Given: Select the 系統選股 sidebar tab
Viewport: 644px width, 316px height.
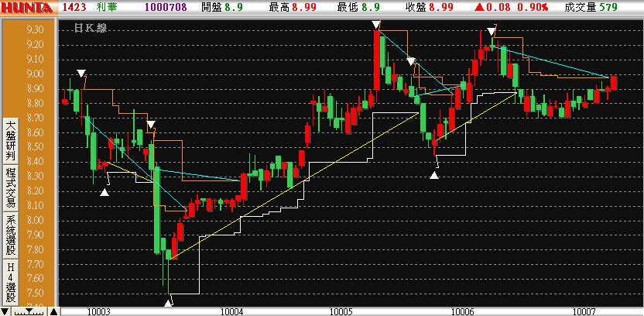Looking at the screenshot, I should 11,234.
